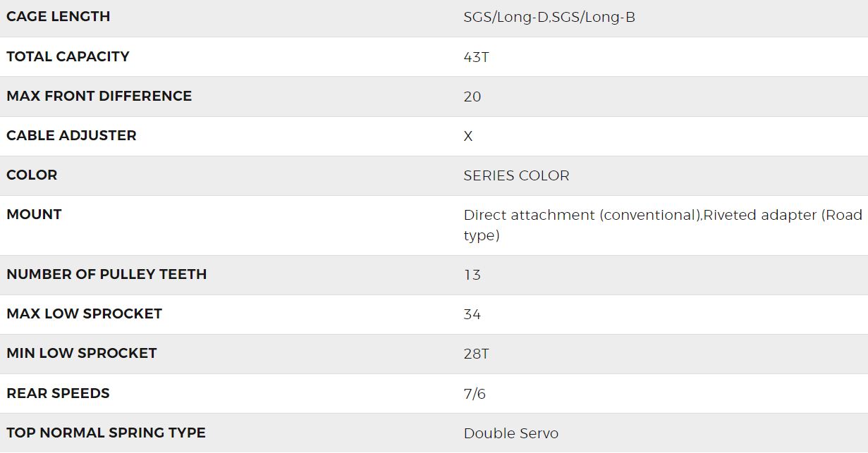Click the CAGE LENGTH row label
This screenshot has height=453, width=868.
[59, 17]
